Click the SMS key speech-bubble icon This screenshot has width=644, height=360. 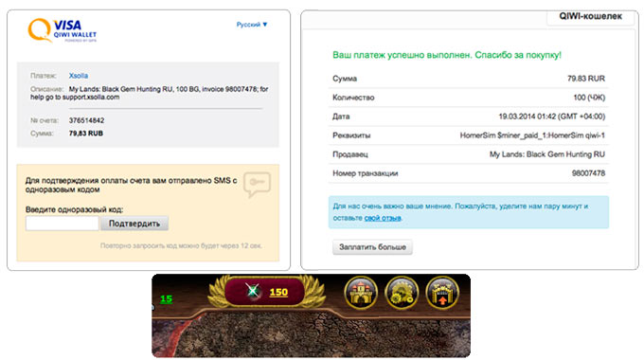coord(257,184)
